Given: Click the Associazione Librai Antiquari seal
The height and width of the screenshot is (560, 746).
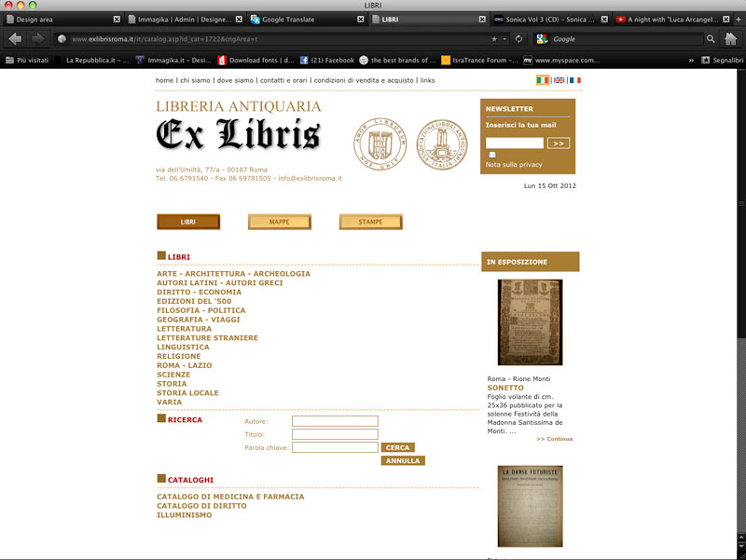Looking at the screenshot, I should coord(442,144).
